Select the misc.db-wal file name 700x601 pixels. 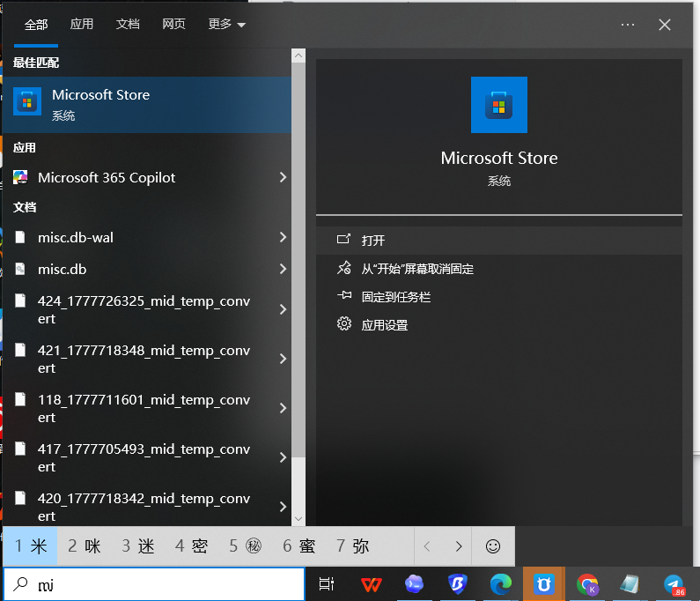(x=76, y=237)
